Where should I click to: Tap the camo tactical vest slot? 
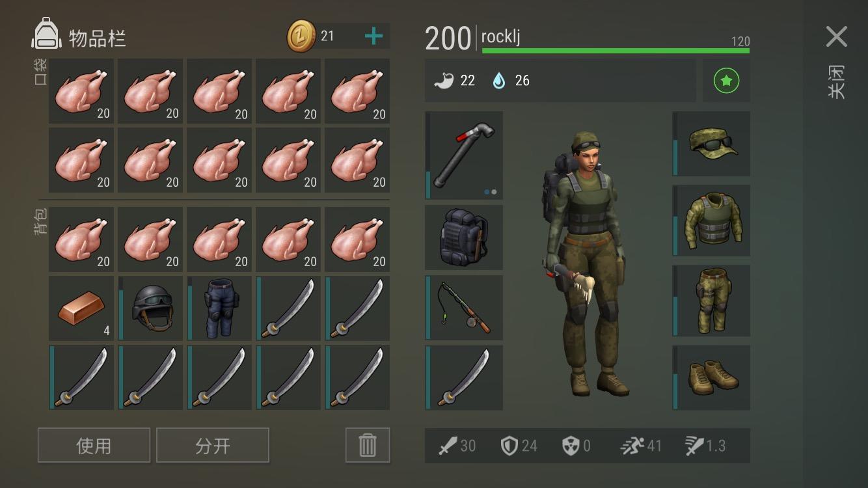coord(711,221)
